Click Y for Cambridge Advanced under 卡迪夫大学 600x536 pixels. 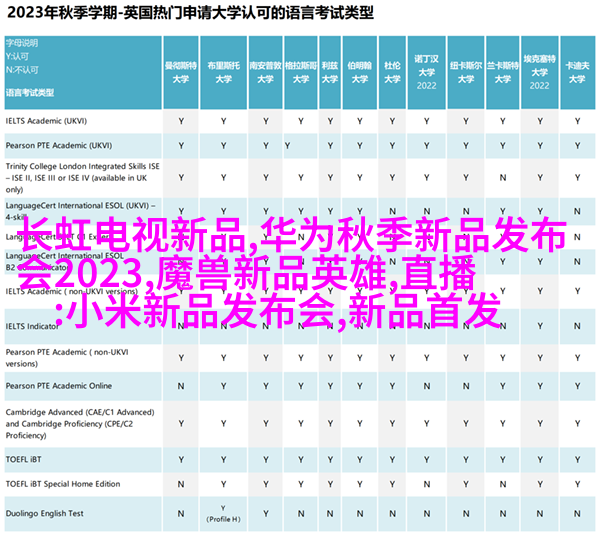coord(577,424)
